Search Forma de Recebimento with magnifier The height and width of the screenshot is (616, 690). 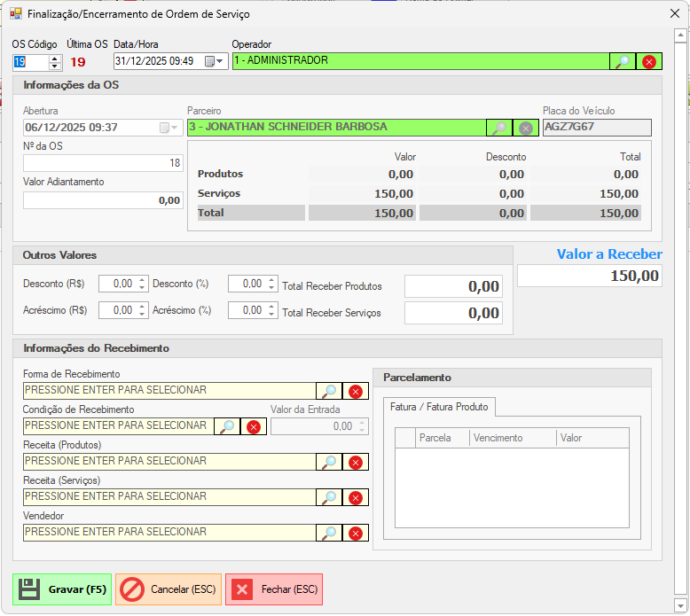329,391
